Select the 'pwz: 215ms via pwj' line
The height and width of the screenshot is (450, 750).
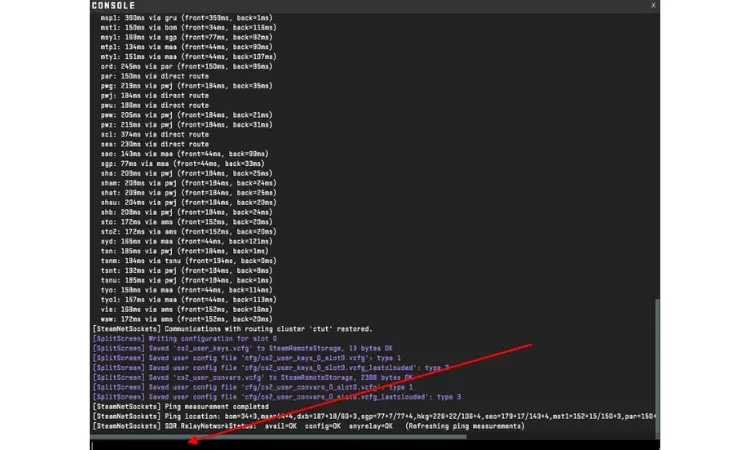click(x=187, y=125)
